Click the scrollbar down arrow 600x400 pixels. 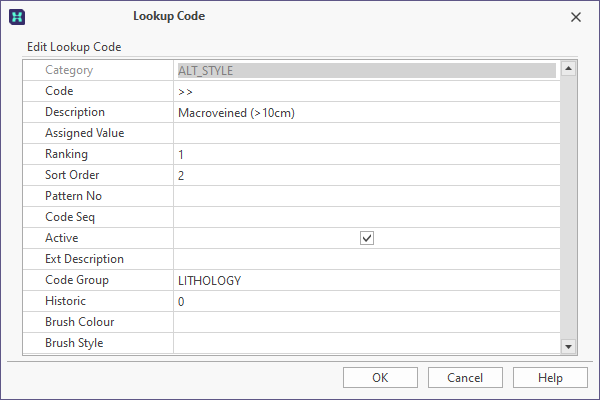[568, 346]
